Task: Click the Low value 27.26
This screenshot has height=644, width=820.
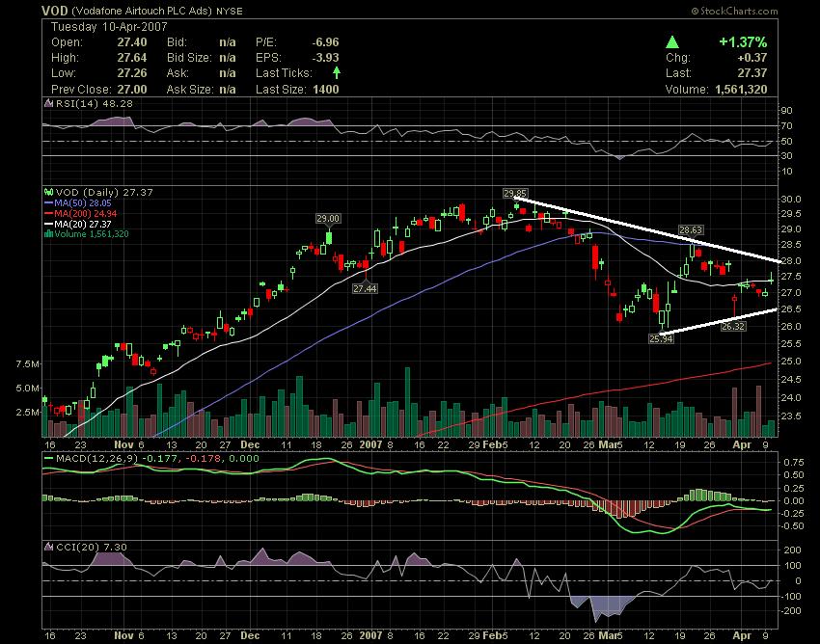Action: 132,72
